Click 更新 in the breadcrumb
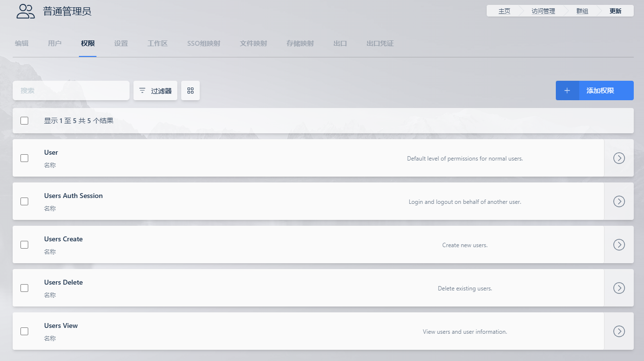The height and width of the screenshot is (361, 644). (615, 11)
